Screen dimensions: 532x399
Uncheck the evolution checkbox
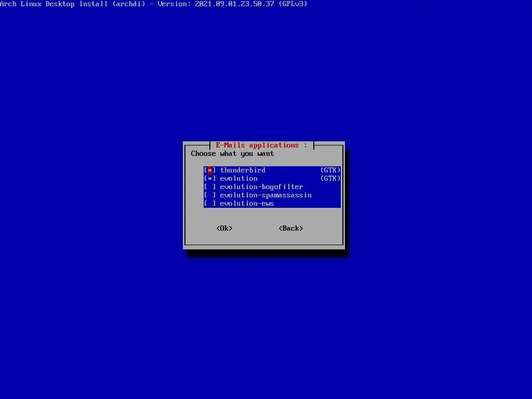(x=210, y=179)
